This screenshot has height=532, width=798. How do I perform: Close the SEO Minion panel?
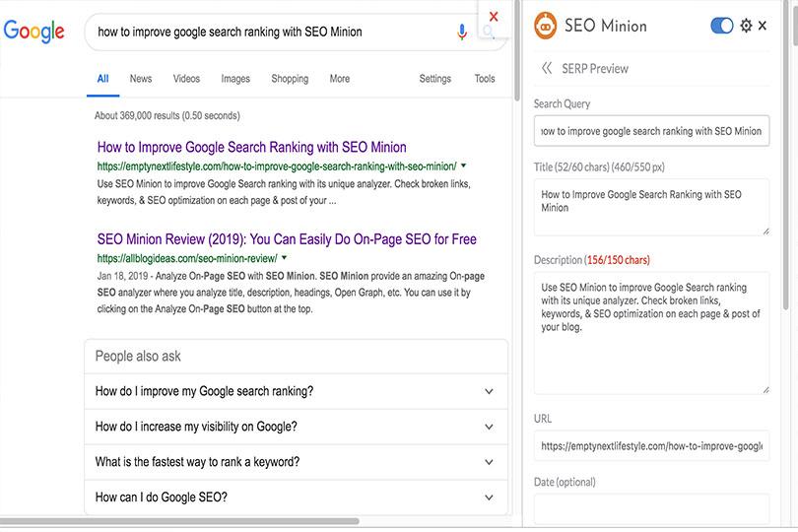[763, 26]
